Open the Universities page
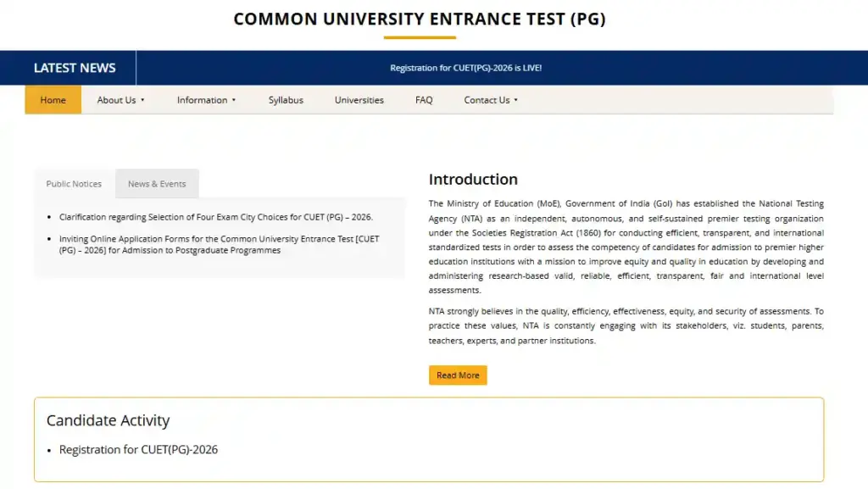This screenshot has width=868, height=489. (359, 99)
